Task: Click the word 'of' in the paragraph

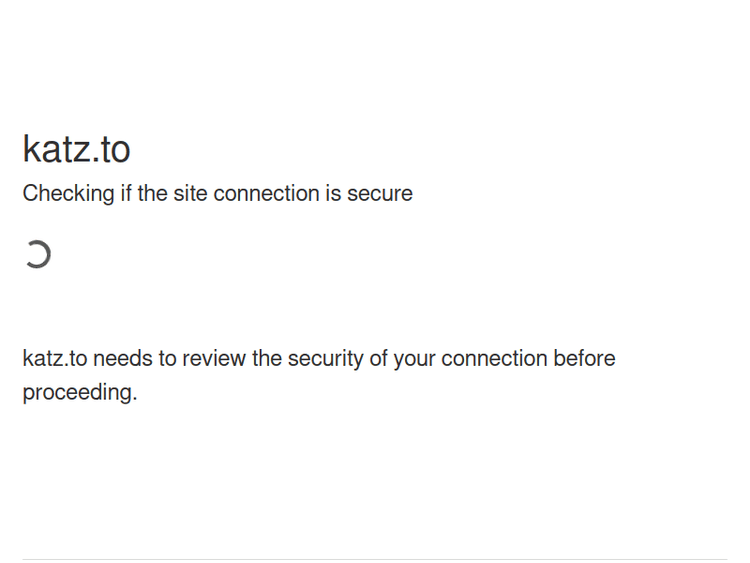Action: (x=378, y=359)
